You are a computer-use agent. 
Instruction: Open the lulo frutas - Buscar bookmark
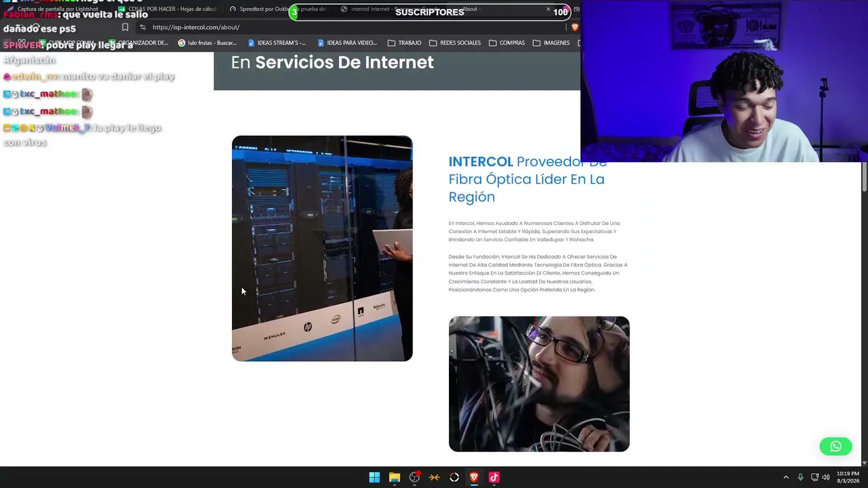[x=208, y=43]
